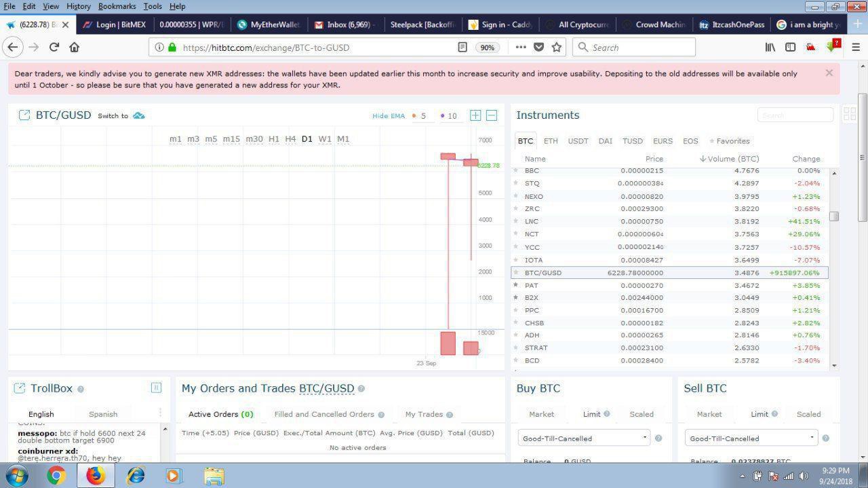The width and height of the screenshot is (868, 488).
Task: Open page actions three-dots menu
Action: [x=521, y=48]
